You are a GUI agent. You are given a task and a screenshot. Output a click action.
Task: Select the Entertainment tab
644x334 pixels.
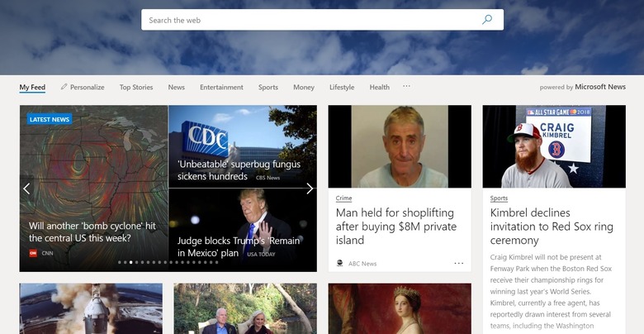[x=221, y=87]
